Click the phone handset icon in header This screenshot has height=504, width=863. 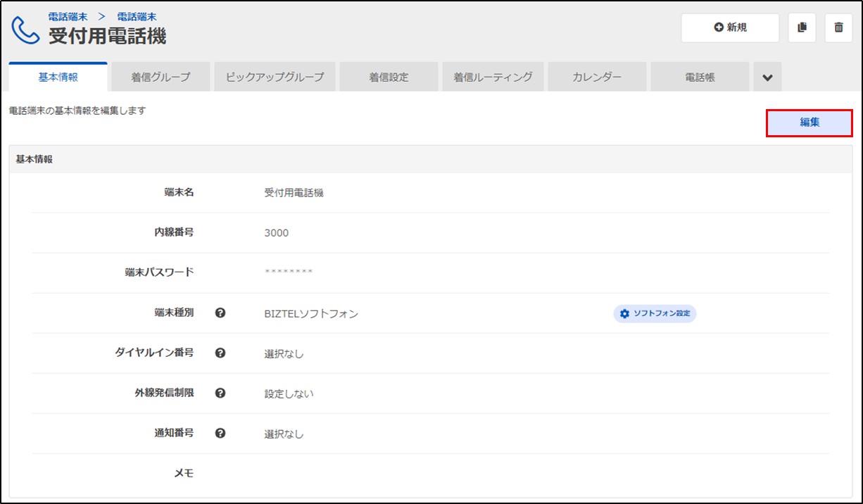pos(26,29)
